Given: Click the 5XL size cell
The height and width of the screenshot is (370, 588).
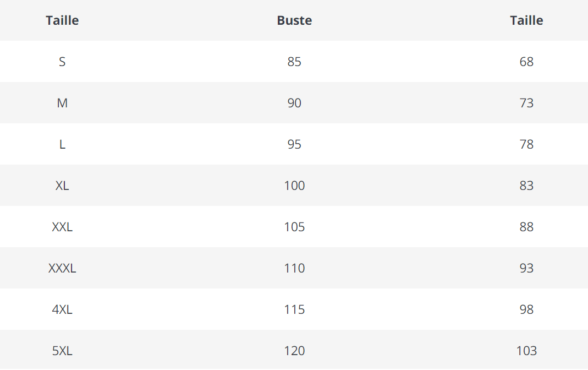Looking at the screenshot, I should click(62, 351).
